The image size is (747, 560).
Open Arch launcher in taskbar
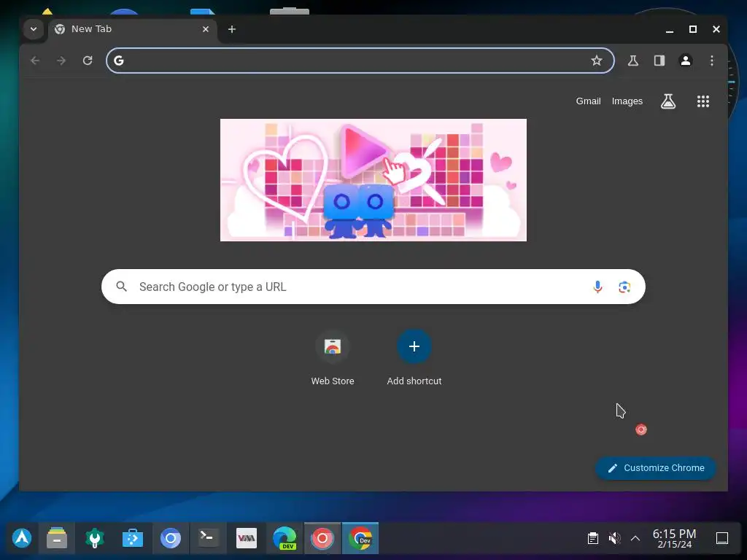click(22, 538)
